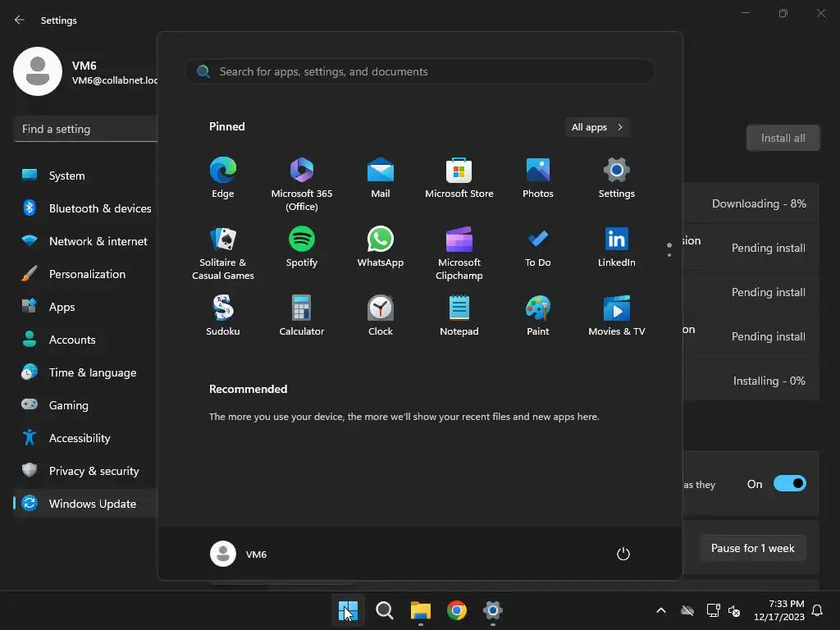Viewport: 840px width, 630px height.
Task: Select System in Settings sidebar
Action: (x=85, y=176)
